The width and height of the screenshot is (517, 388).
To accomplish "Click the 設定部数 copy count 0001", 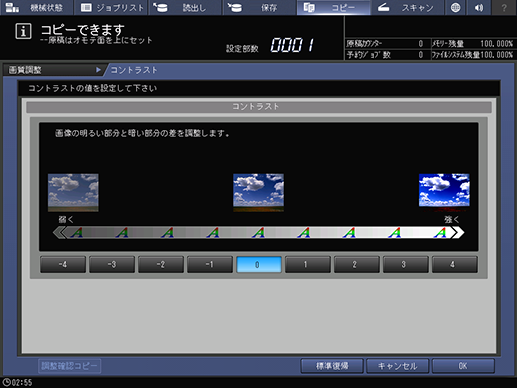I will pos(292,45).
